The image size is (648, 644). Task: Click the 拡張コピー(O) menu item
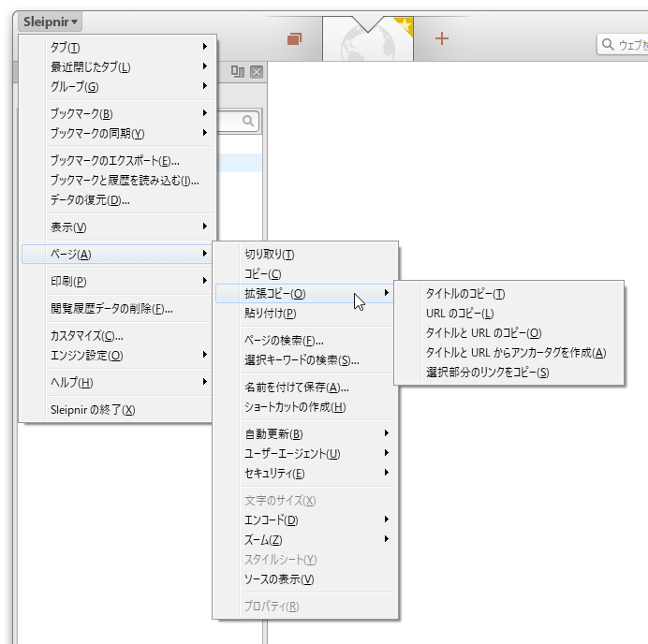tap(305, 293)
